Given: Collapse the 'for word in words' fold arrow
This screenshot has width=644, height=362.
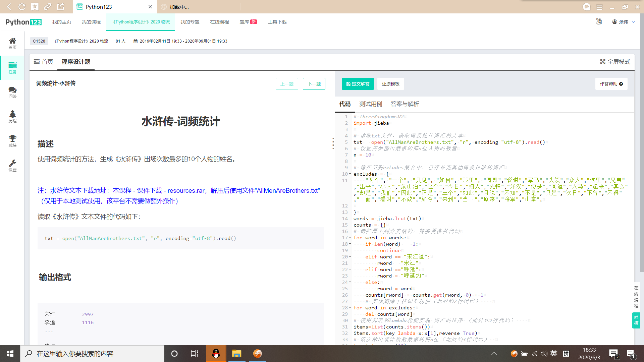Looking at the screenshot, I should click(x=350, y=238).
